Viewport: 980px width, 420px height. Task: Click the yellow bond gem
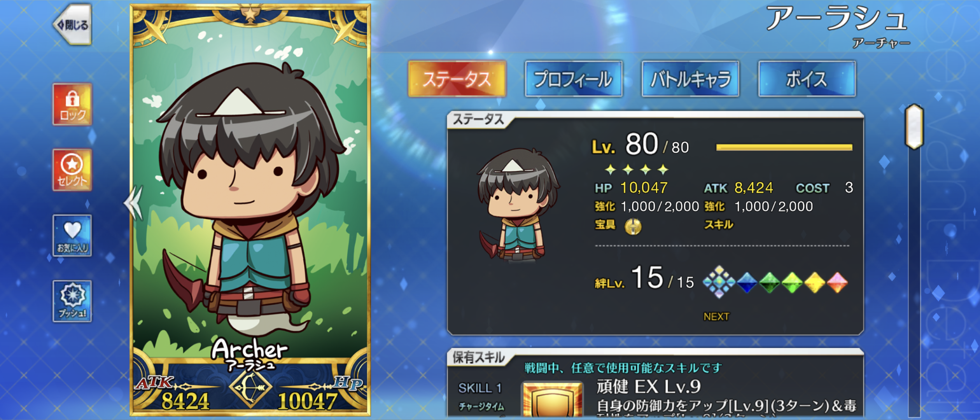(x=814, y=283)
